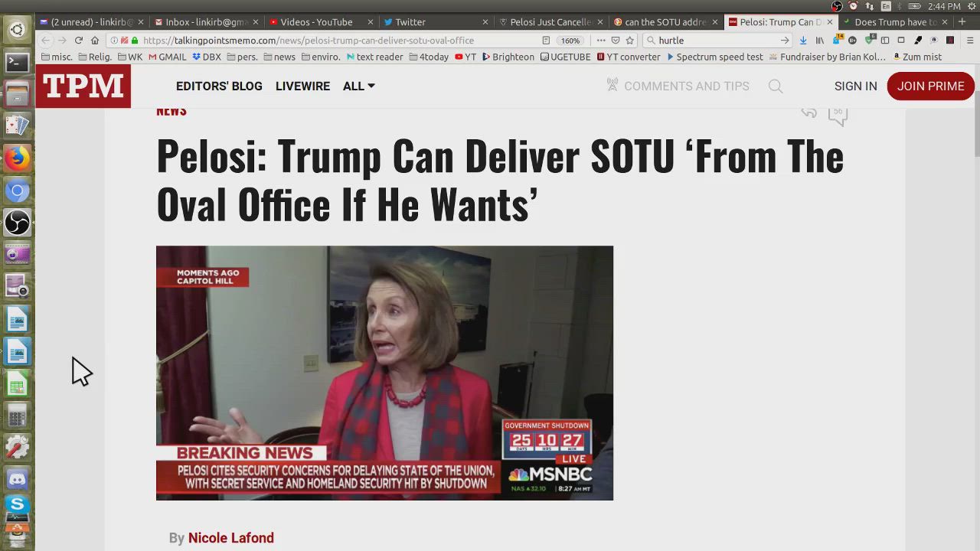Reload the page with the refresh icon
Viewport: 980px width, 551px height.
(78, 41)
